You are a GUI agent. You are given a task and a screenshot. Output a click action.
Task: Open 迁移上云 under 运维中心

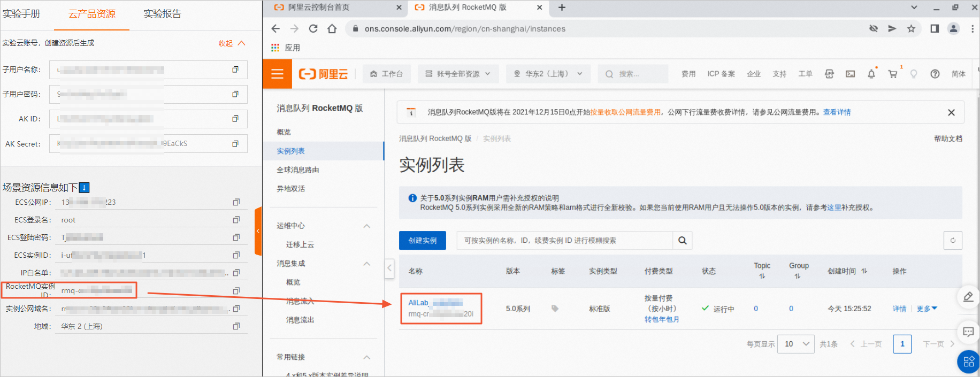click(300, 244)
